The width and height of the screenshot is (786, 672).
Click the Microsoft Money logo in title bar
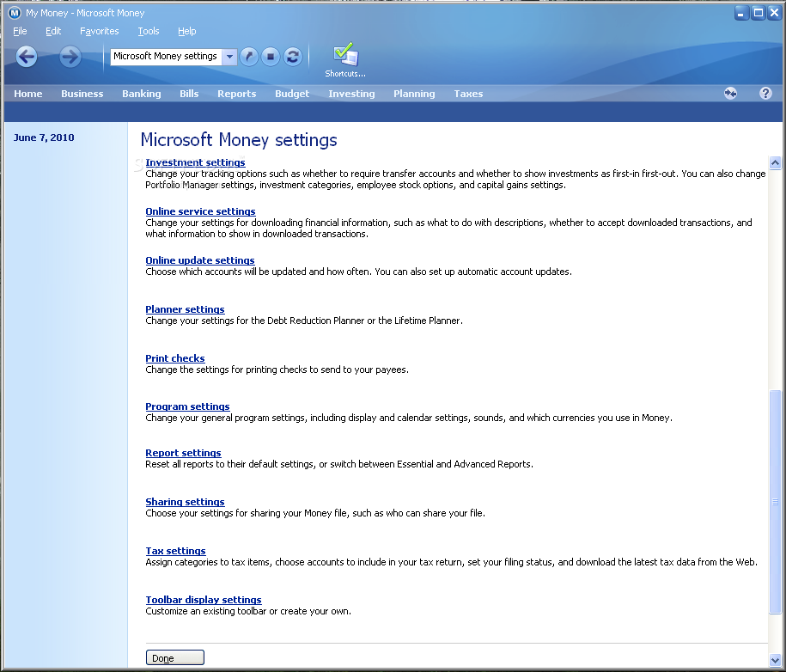(x=15, y=13)
